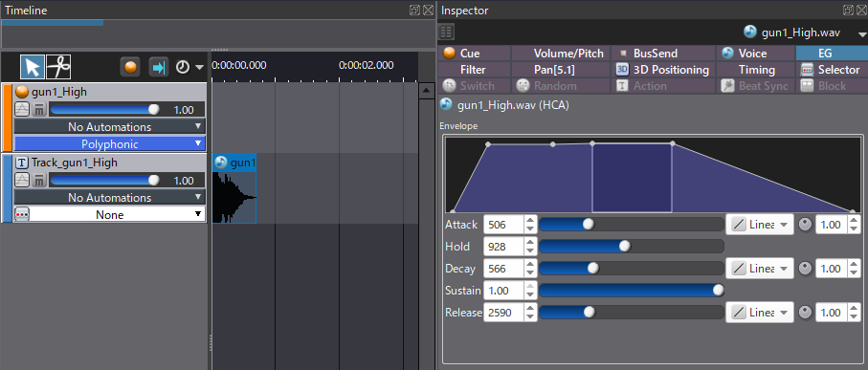
Task: Adjust the gun1_High cue volume slider
Action: (105, 110)
